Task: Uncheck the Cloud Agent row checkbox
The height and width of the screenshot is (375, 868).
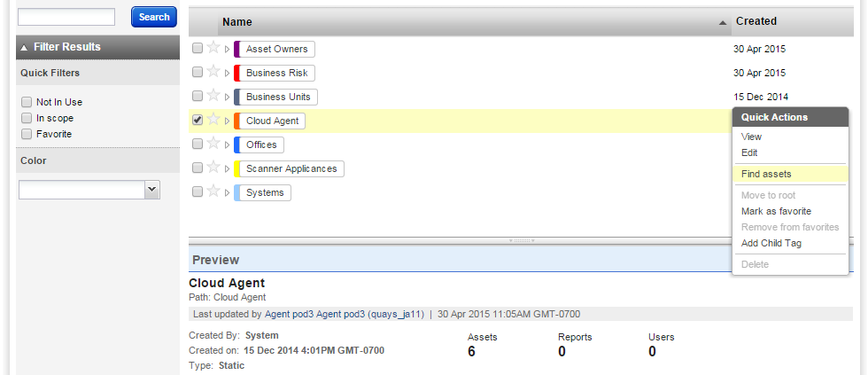Action: point(197,121)
